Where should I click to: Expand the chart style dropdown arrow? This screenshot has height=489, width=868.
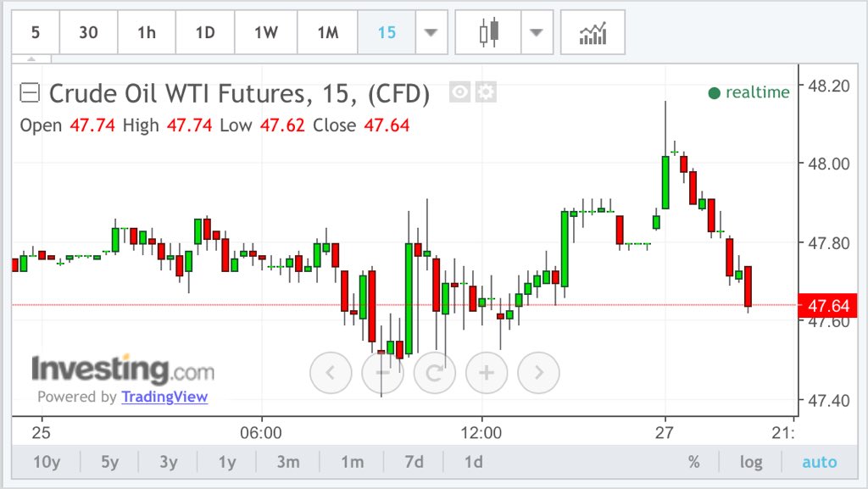click(537, 33)
